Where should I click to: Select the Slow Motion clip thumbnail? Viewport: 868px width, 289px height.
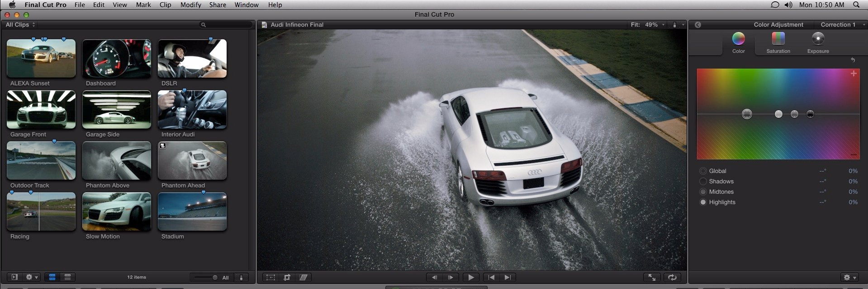click(x=117, y=211)
